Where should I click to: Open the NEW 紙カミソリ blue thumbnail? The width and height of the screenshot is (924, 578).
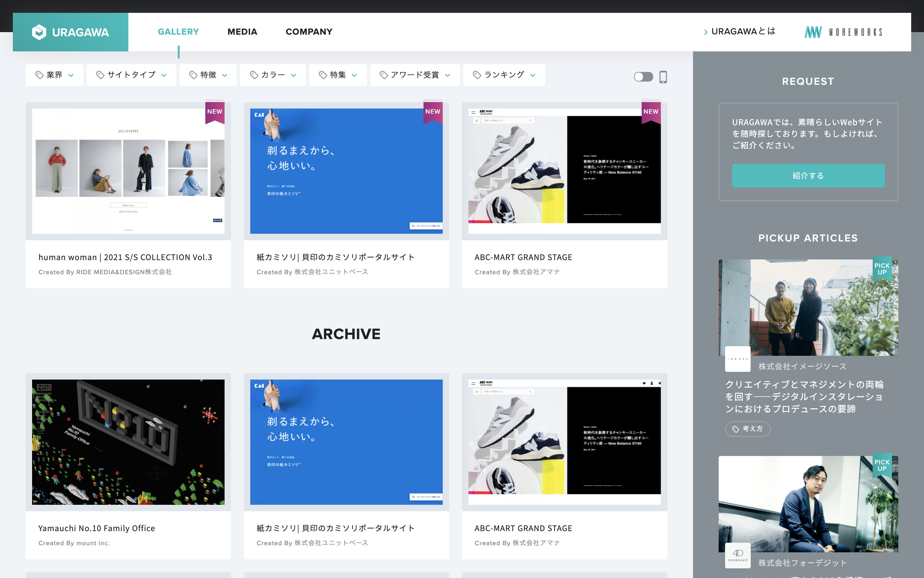click(346, 171)
